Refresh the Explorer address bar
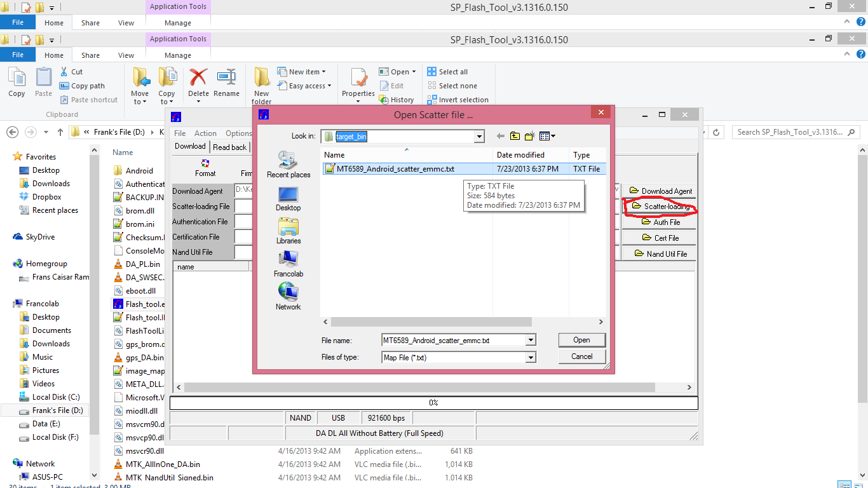 [716, 132]
